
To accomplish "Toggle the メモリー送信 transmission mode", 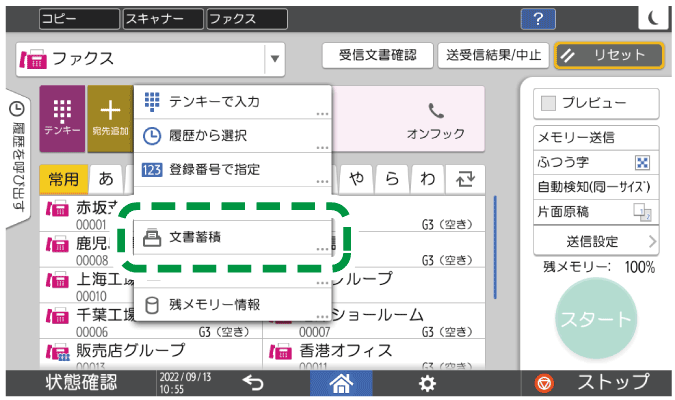I will coord(596,138).
